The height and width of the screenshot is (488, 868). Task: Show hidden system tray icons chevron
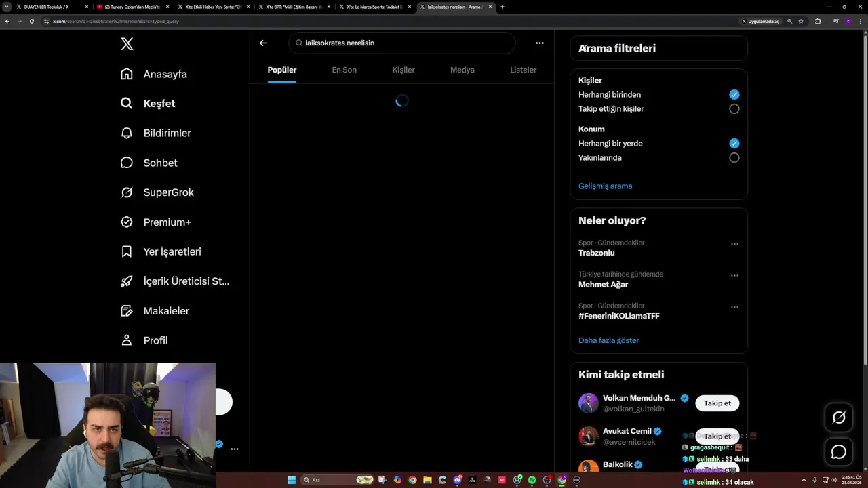click(x=804, y=480)
